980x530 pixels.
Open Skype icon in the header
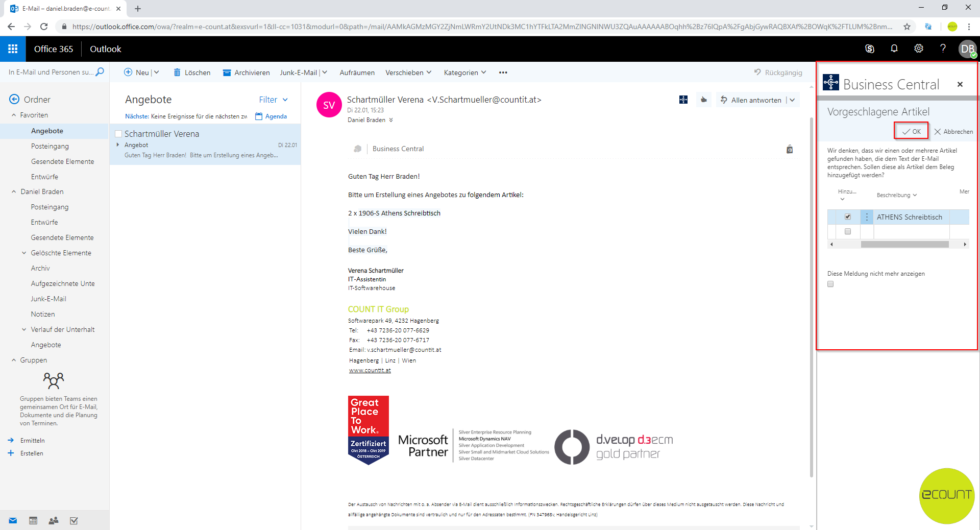point(870,49)
